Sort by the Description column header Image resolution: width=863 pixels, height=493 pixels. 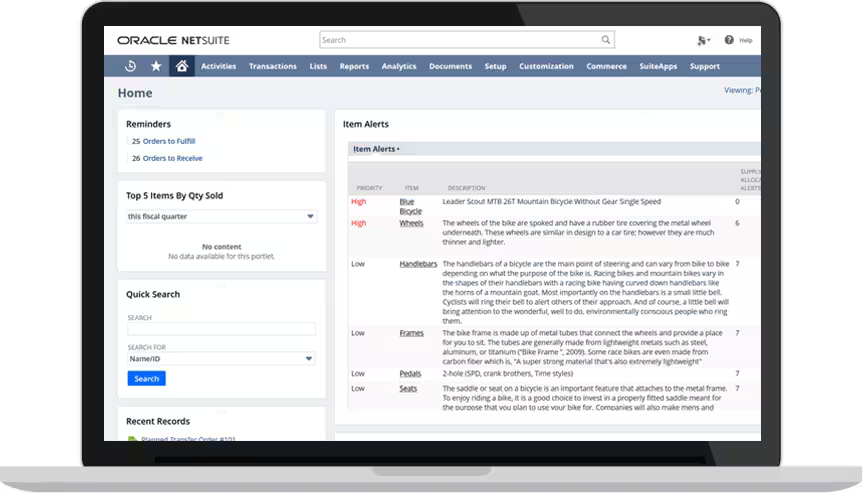click(x=467, y=188)
